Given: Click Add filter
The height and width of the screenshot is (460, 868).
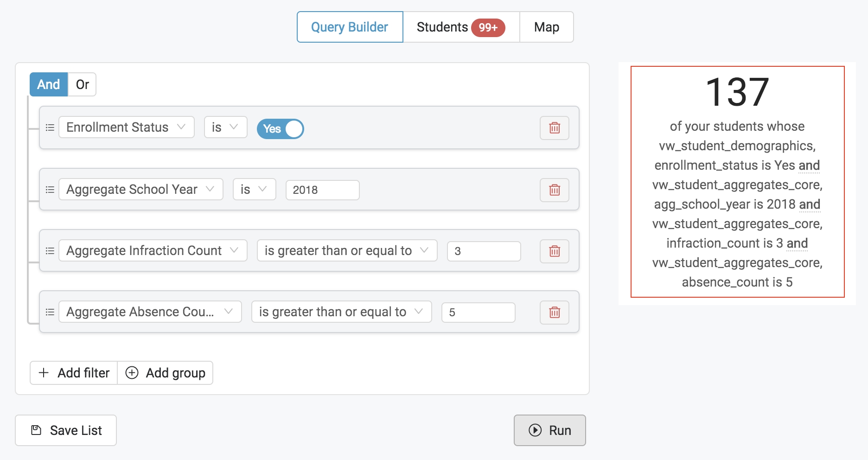Looking at the screenshot, I should pos(74,373).
